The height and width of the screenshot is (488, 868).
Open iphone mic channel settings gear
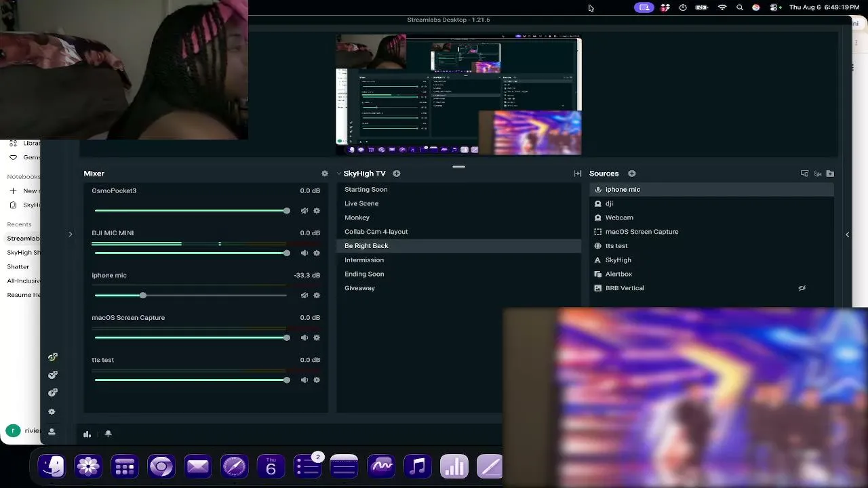[317, 296]
